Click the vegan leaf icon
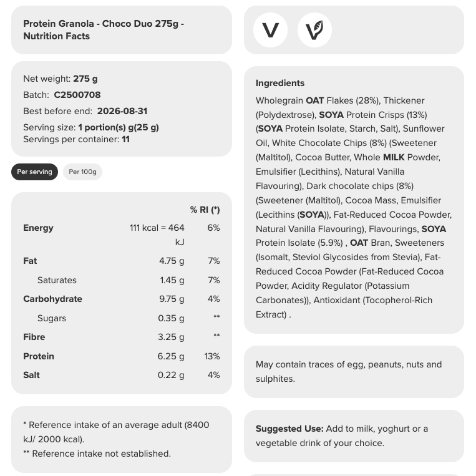The width and height of the screenshot is (476, 476). coord(314,30)
